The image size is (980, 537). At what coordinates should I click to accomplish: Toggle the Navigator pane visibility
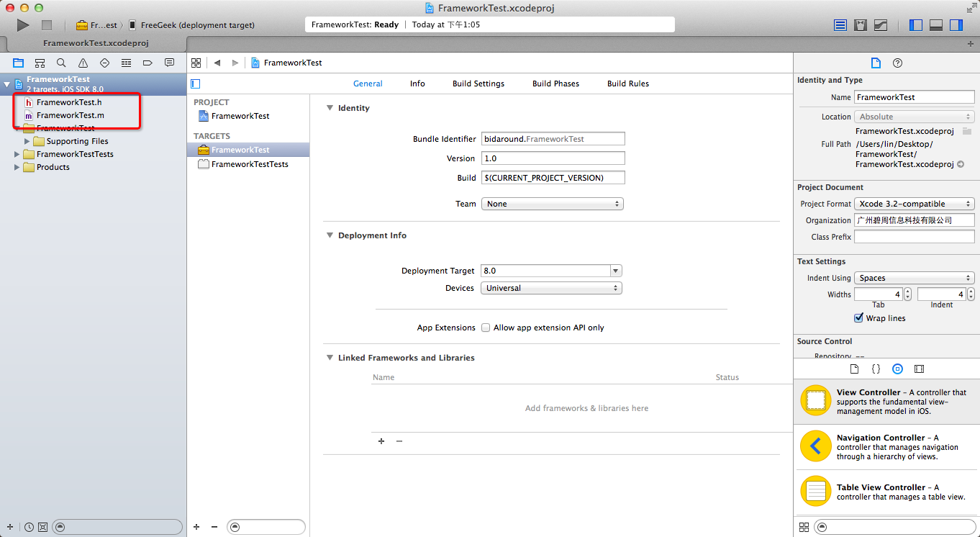916,25
